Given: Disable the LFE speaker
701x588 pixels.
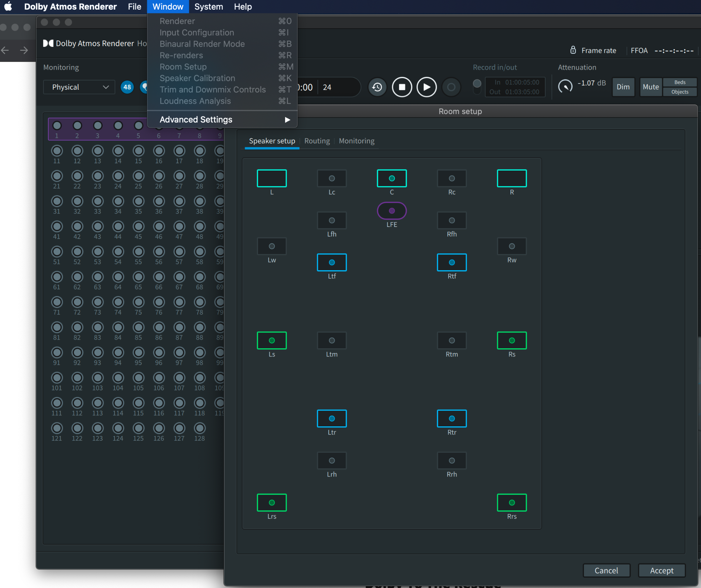Looking at the screenshot, I should coord(392,211).
